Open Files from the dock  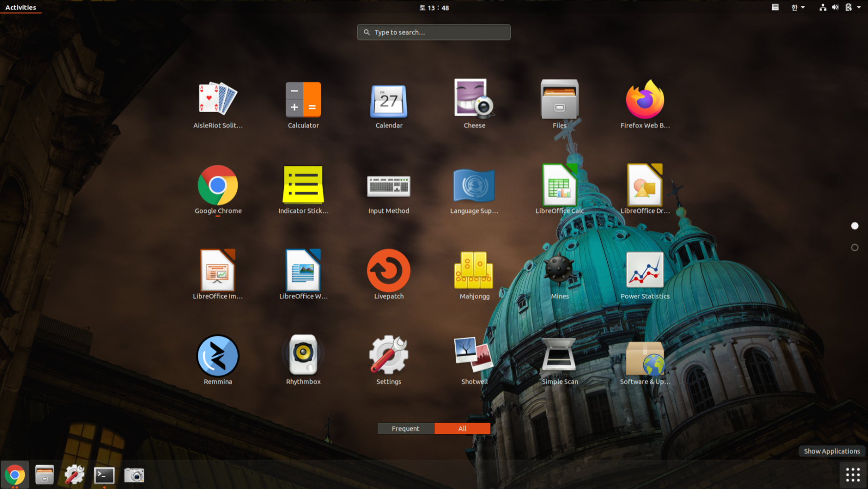44,475
